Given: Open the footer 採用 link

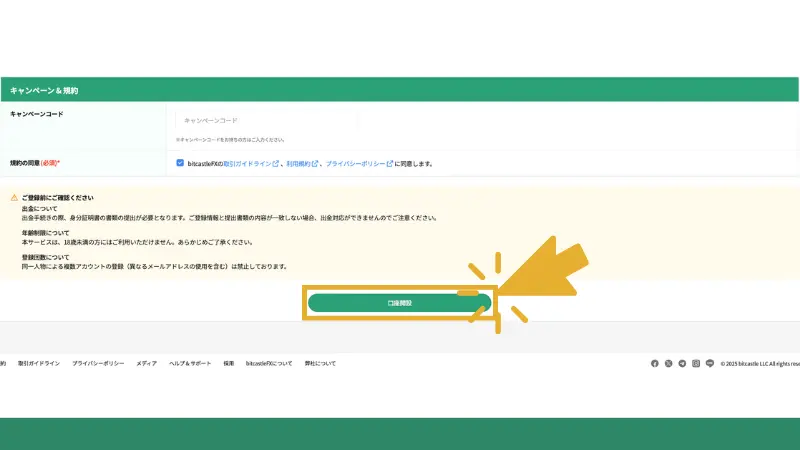Looking at the screenshot, I should point(229,363).
